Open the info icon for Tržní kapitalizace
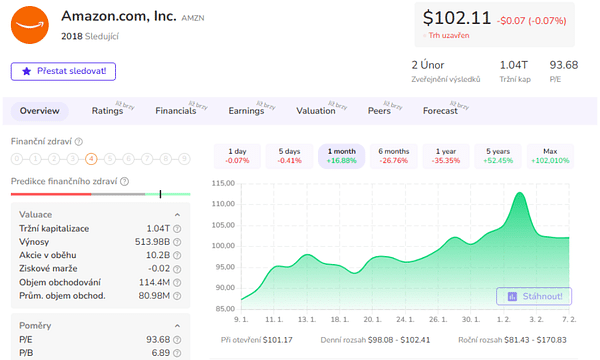The height and width of the screenshot is (360, 600). point(177,229)
